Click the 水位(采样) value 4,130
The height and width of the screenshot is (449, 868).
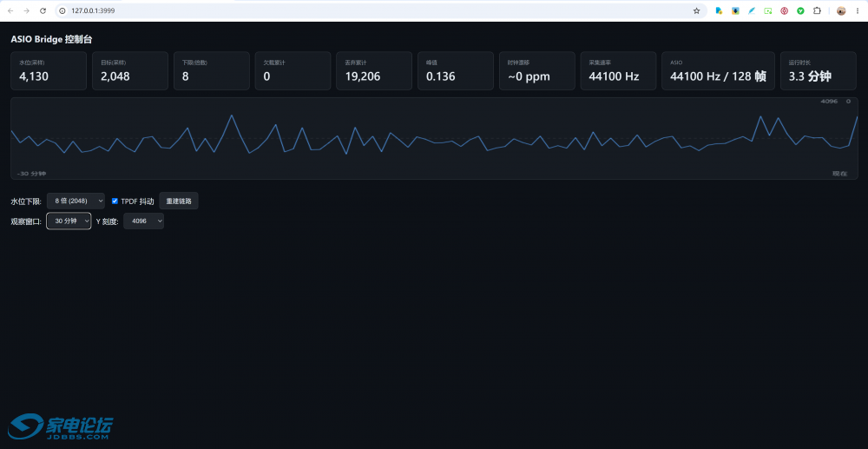point(34,76)
